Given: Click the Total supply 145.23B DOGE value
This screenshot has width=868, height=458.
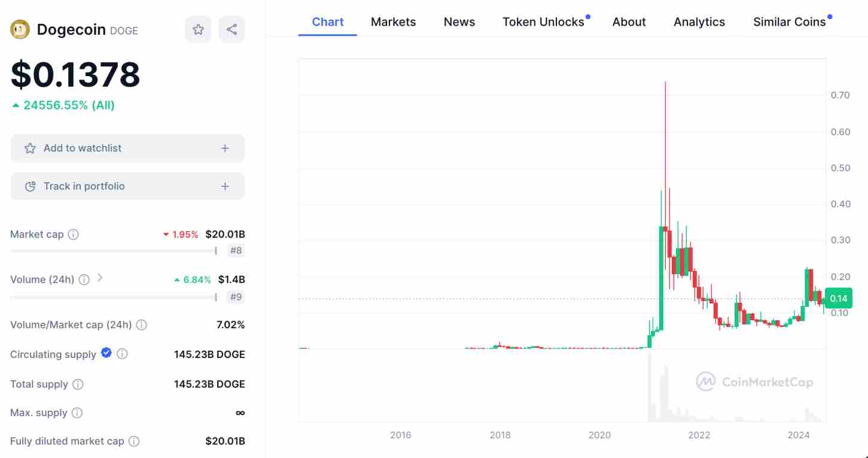Looking at the screenshot, I should pyautogui.click(x=209, y=384).
